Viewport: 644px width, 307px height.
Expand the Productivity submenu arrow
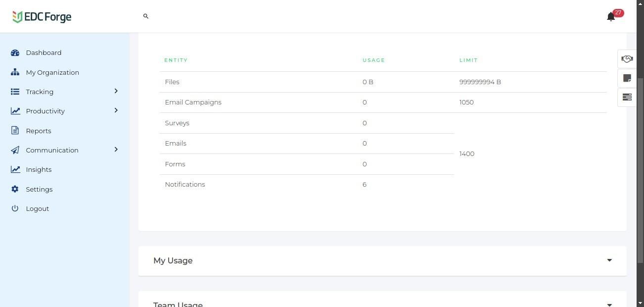(116, 110)
